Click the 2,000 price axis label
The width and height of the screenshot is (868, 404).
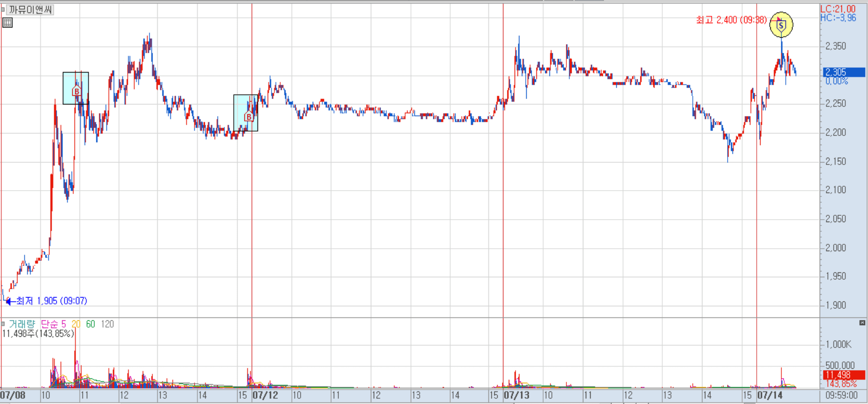(x=836, y=248)
